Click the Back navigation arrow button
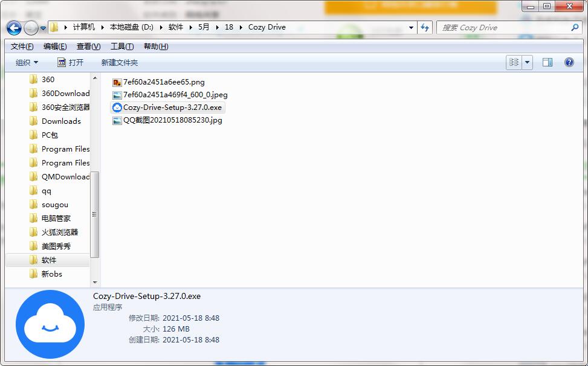588x366 pixels. [15, 28]
